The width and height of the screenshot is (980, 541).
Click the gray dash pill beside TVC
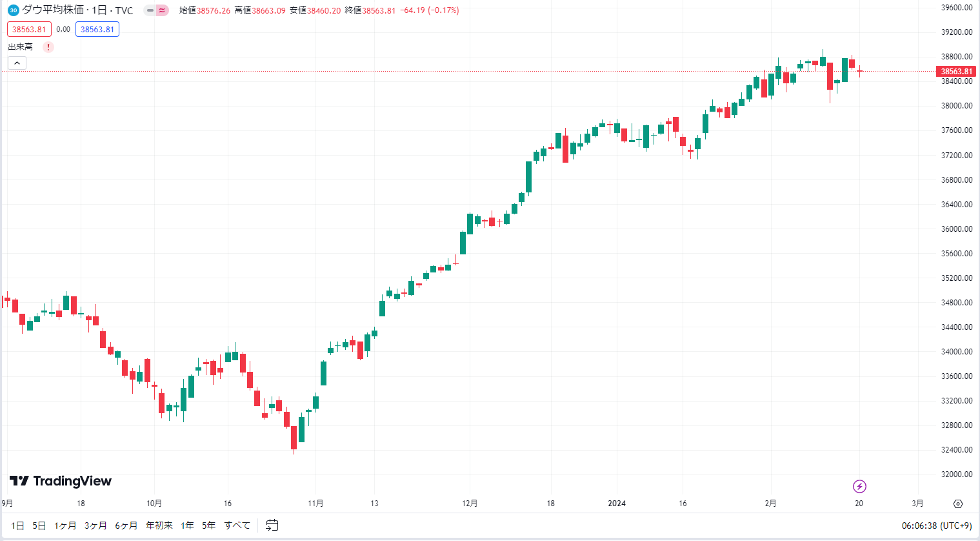(x=150, y=10)
